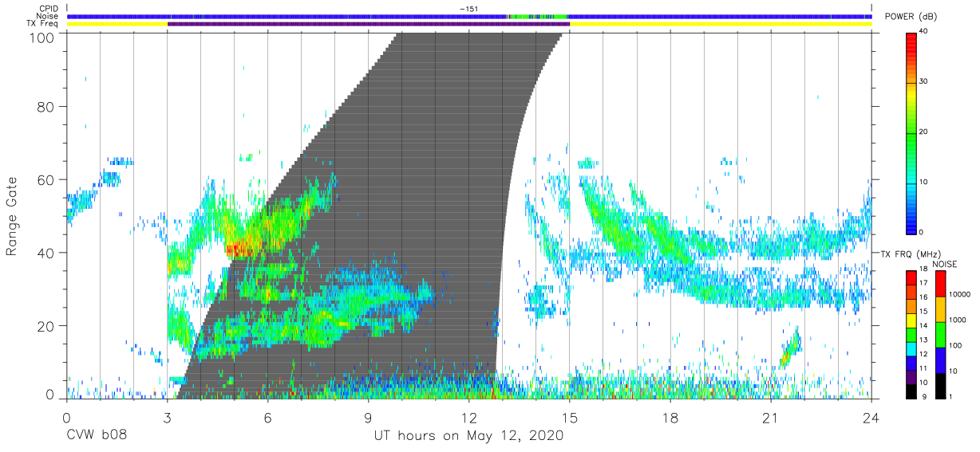Click the CPID label at top left
Screen dimensions: 980x452
(47, 8)
